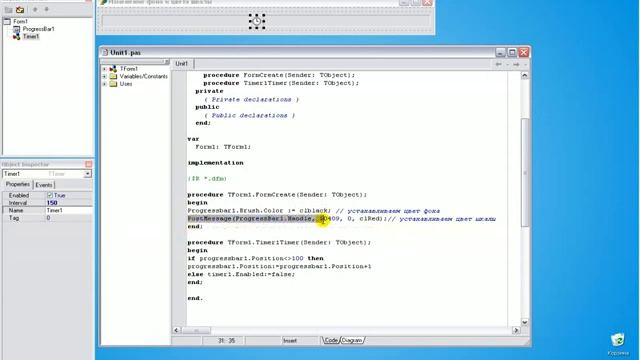Click the vertical scrollbar down arrow in editor

click(x=524, y=322)
